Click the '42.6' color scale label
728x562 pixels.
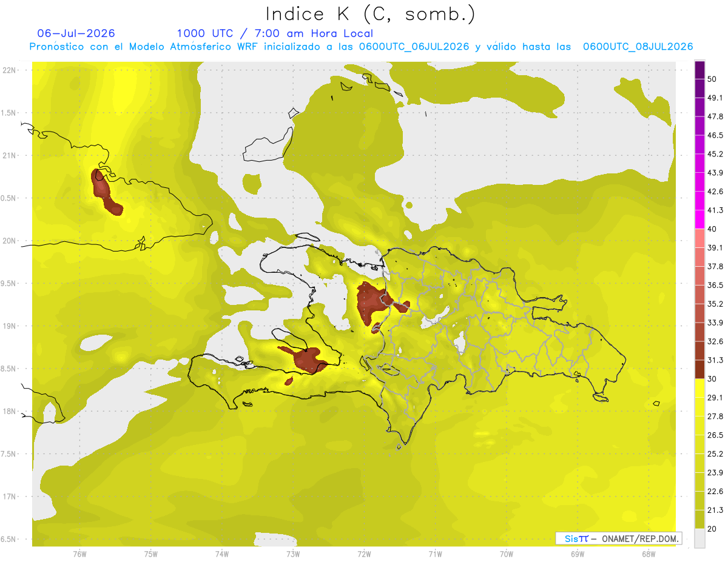click(x=716, y=192)
